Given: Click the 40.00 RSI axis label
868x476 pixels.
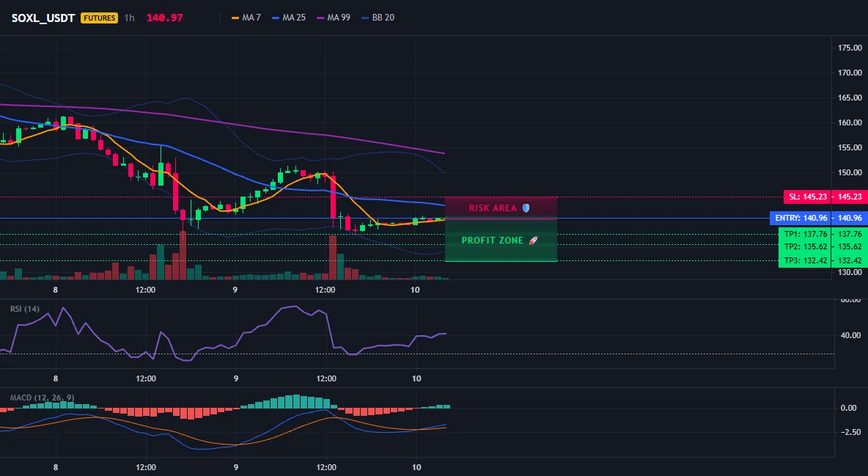Looking at the screenshot, I should point(850,335).
